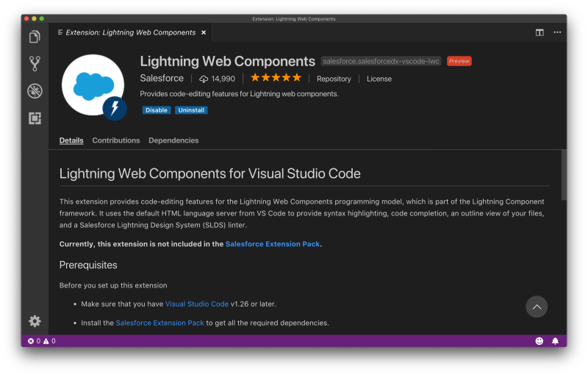Click the Uninstall button
The height and width of the screenshot is (375, 588).
pos(191,110)
